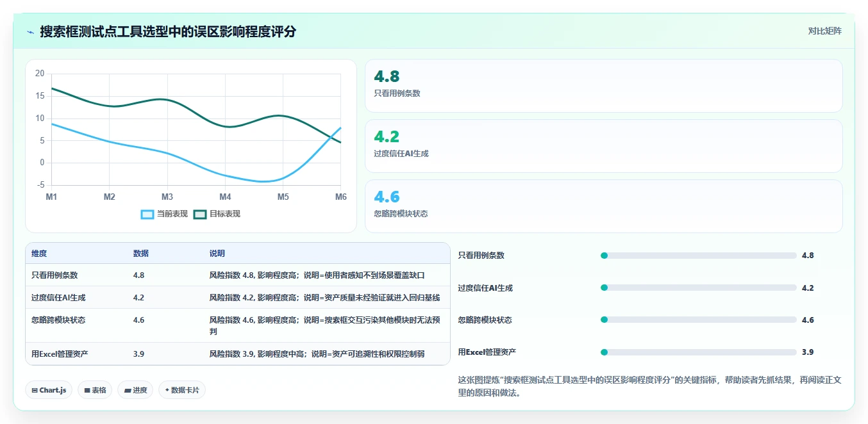Select the 只看用例条数 table row cell
Screen dimensions: 868x424
pyautogui.click(x=54, y=275)
